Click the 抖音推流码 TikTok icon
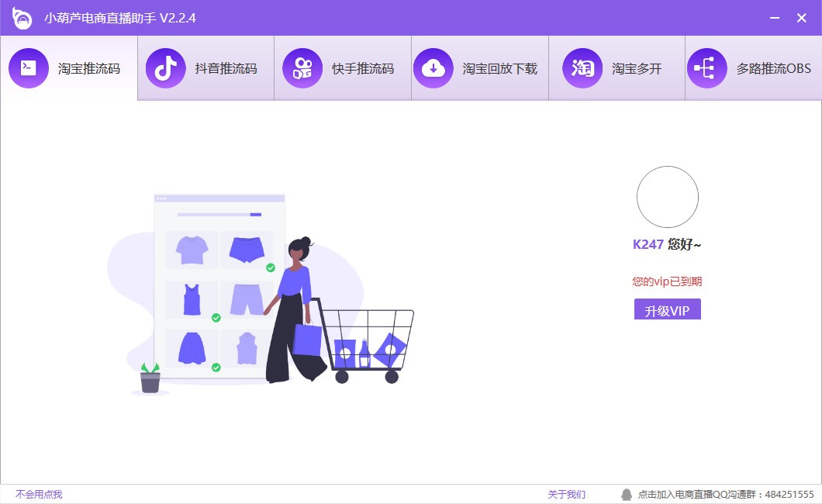This screenshot has height=504, width=822. tap(166, 68)
